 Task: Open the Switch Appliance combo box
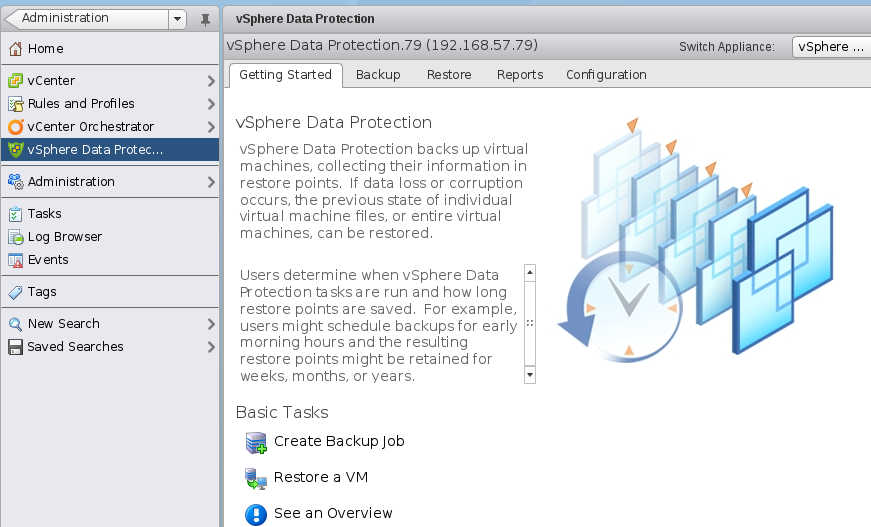(x=831, y=47)
